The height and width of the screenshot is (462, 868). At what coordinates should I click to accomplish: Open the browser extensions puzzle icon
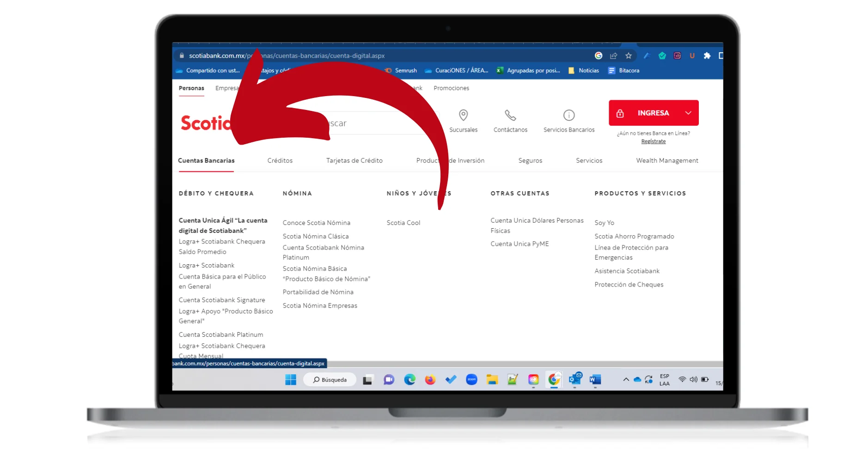click(x=707, y=56)
